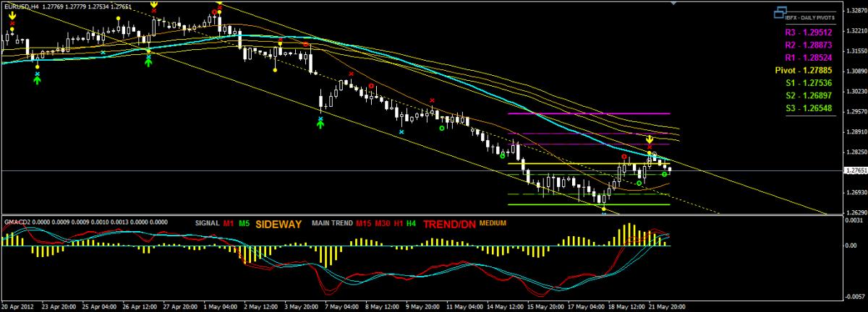Click the chart shift triangle marker at top
868x312 pixels.
[x=675, y=3]
